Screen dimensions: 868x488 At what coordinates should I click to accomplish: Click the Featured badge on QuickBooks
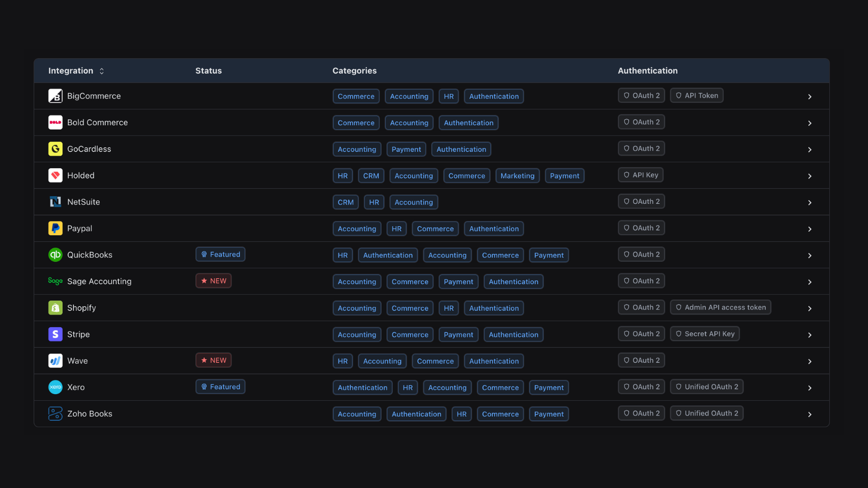click(x=220, y=254)
